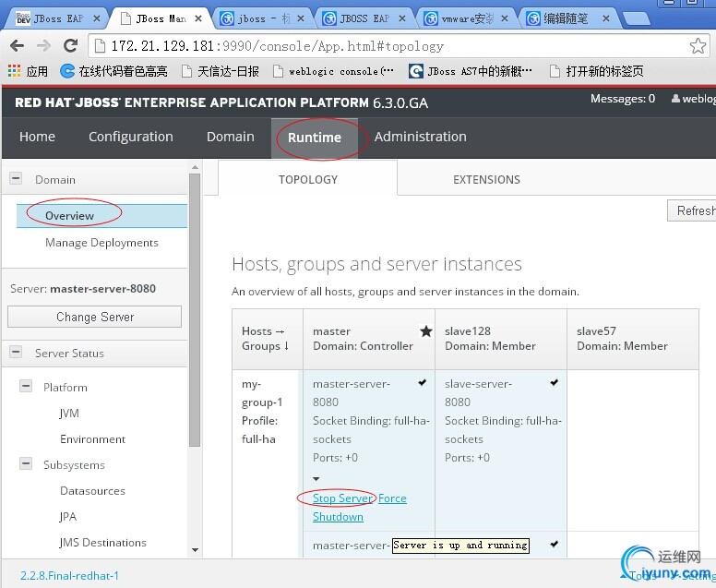Click slave-server-8080 status checkmark
This screenshot has height=588, width=716.
[x=554, y=382]
